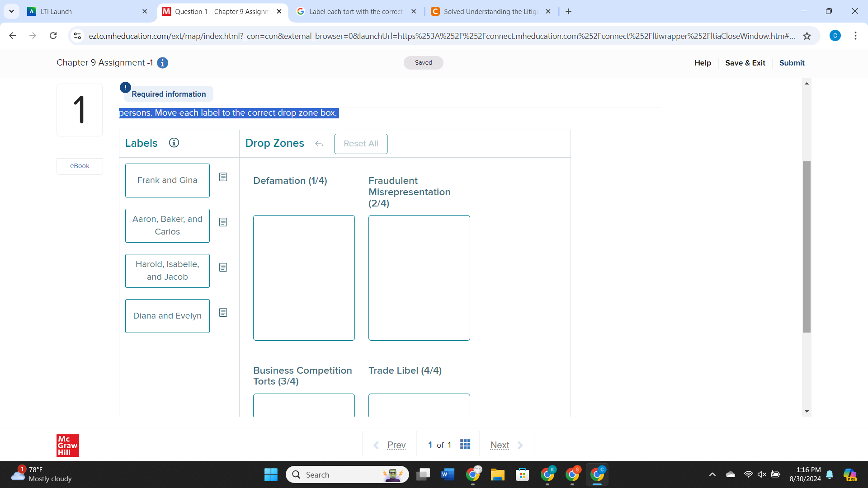This screenshot has height=488, width=868.
Task: Expand the browser profile menu
Action: pos(835,36)
